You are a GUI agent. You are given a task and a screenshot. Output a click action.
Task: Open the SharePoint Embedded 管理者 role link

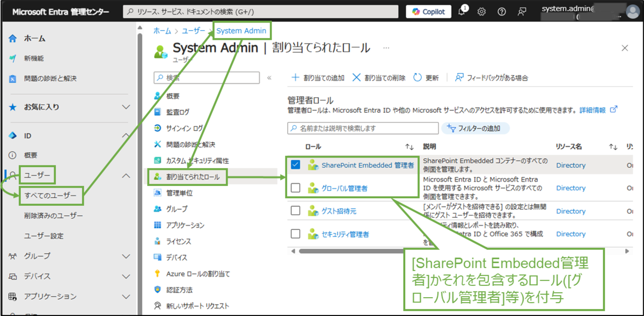click(x=368, y=165)
